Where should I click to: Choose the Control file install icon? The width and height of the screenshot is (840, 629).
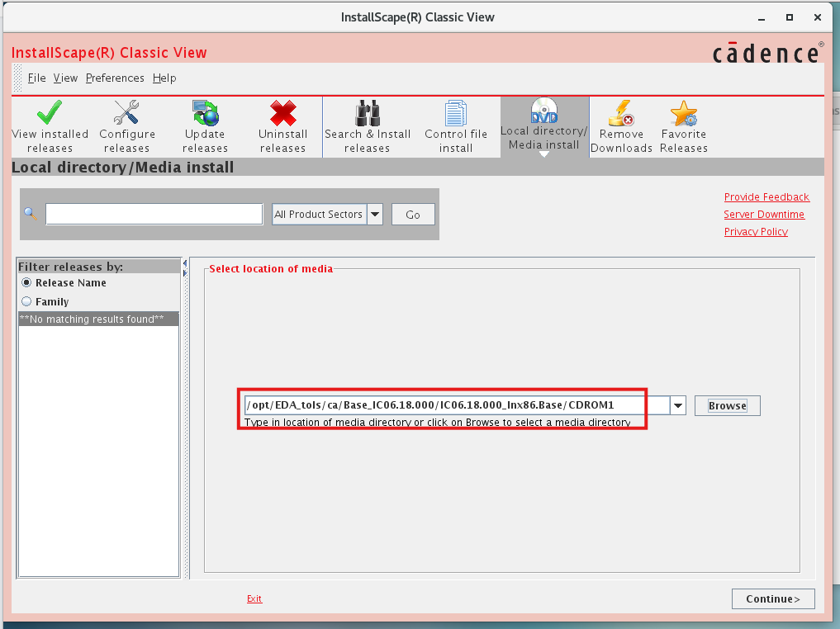(x=456, y=112)
